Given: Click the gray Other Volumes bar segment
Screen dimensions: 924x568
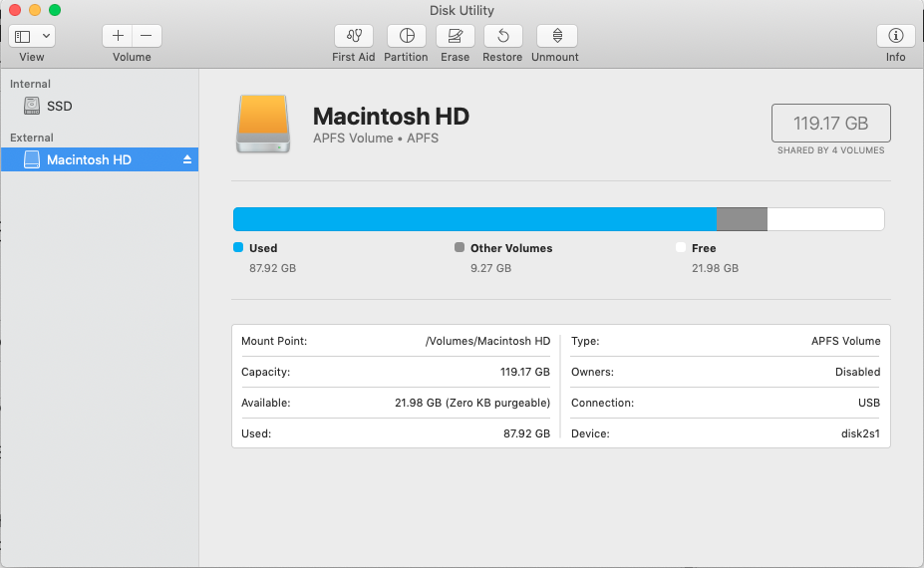Looking at the screenshot, I should pos(742,219).
